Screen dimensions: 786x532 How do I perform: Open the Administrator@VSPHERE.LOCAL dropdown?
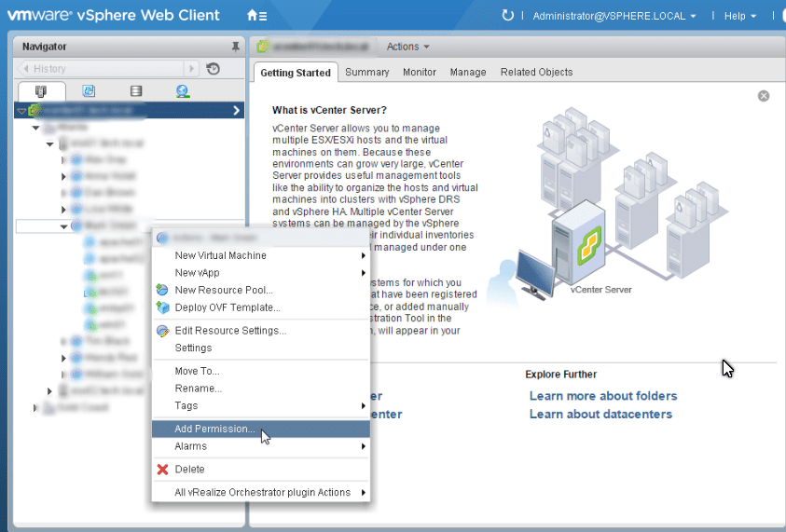point(614,16)
